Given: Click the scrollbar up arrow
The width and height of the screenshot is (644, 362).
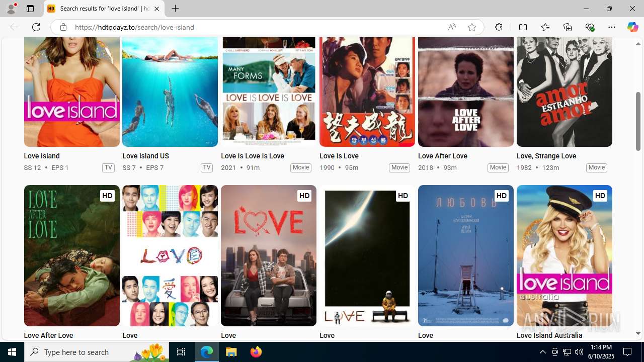Looking at the screenshot, I should click(638, 44).
